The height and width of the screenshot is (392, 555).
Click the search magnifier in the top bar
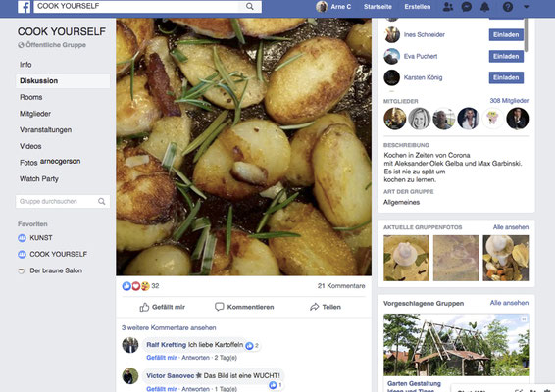click(249, 6)
